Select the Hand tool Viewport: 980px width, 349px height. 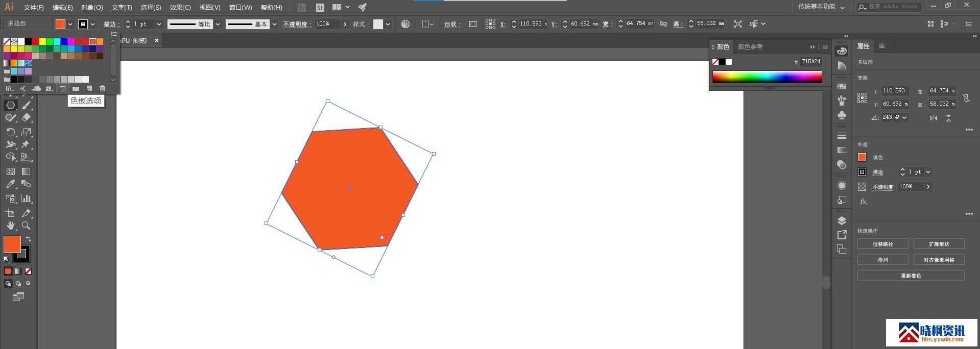[11, 226]
